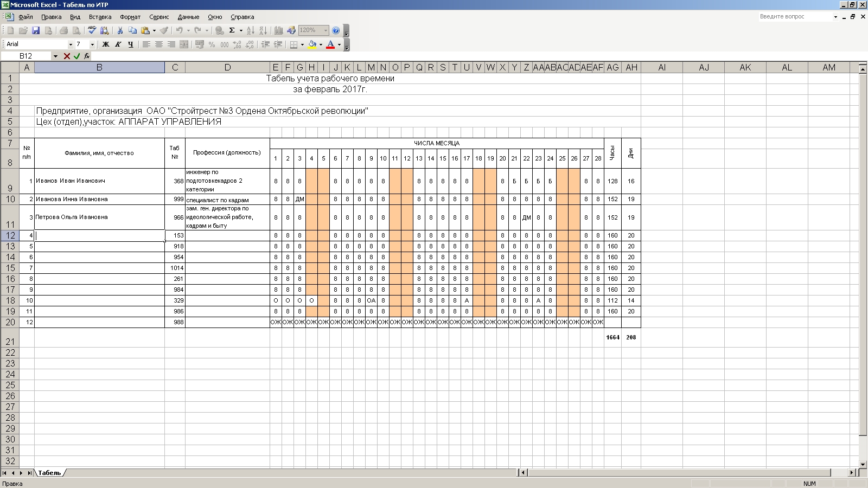Screen dimensions: 868x488
Task: Click in the 'Введите вопрос' help box
Action: 795,17
